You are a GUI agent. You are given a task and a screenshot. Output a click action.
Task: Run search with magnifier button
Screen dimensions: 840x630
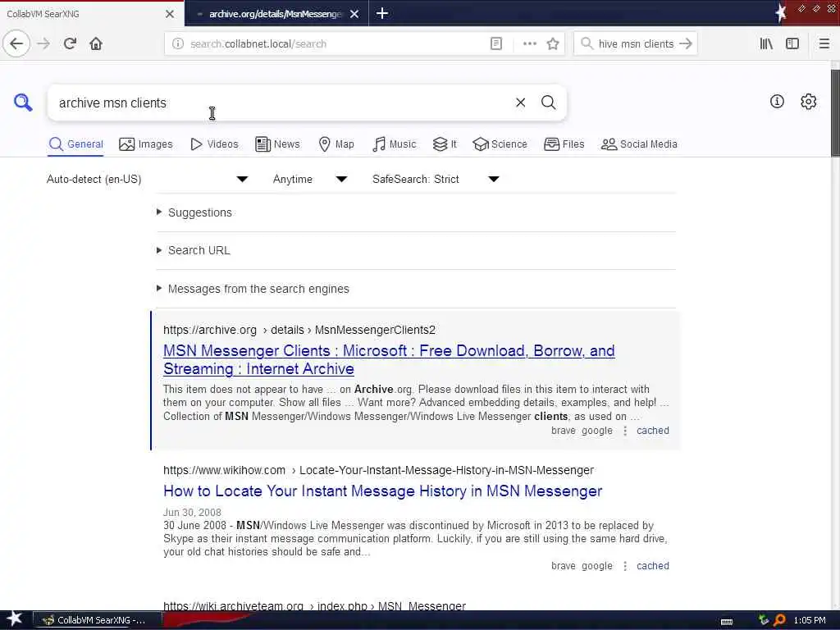pos(548,103)
